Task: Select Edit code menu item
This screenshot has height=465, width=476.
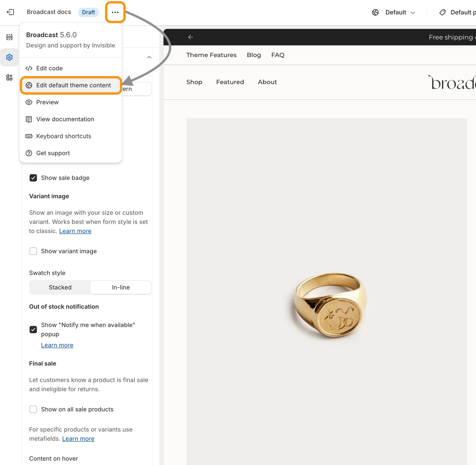Action: [49, 68]
